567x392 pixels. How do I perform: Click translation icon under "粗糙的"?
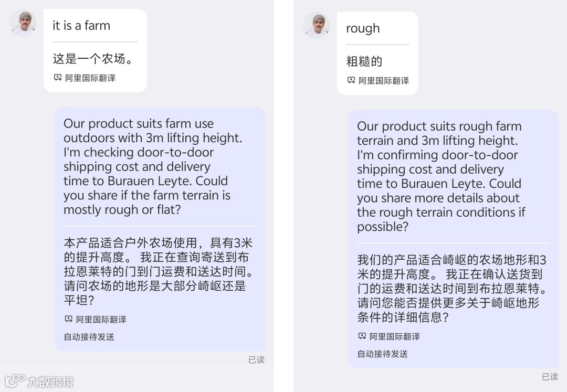pos(351,80)
